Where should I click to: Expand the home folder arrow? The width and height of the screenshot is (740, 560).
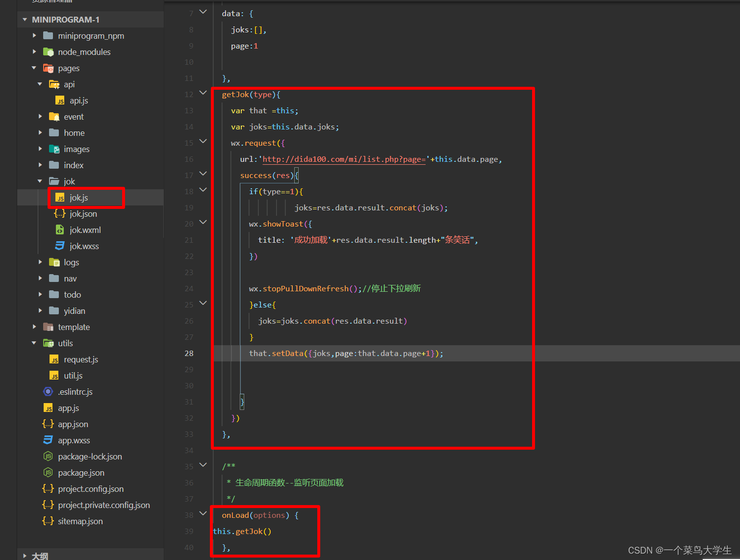(40, 133)
